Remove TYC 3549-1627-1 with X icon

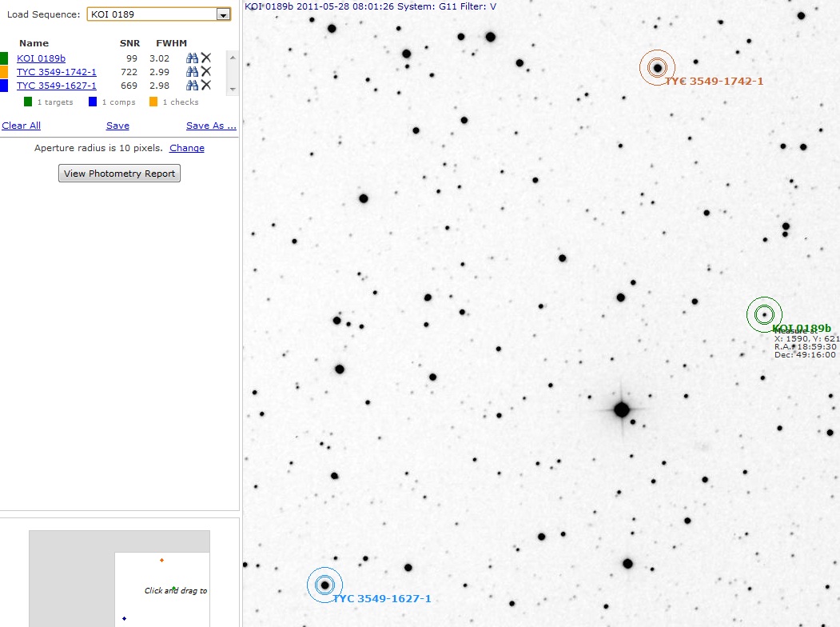pos(206,86)
